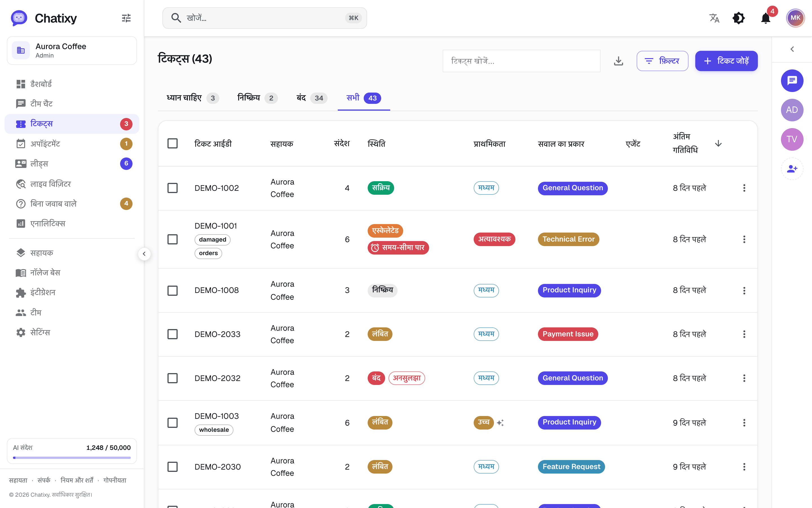The image size is (812, 508).
Task: Open the notifications bell
Action: 766,18
